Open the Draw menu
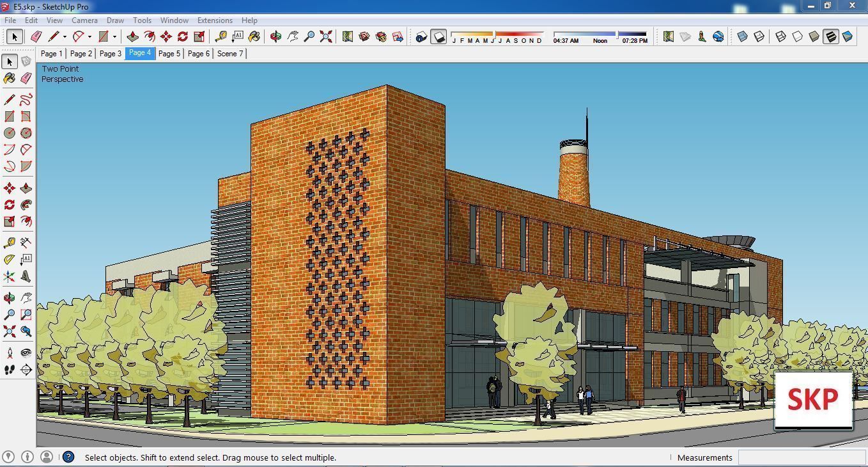 [x=115, y=20]
